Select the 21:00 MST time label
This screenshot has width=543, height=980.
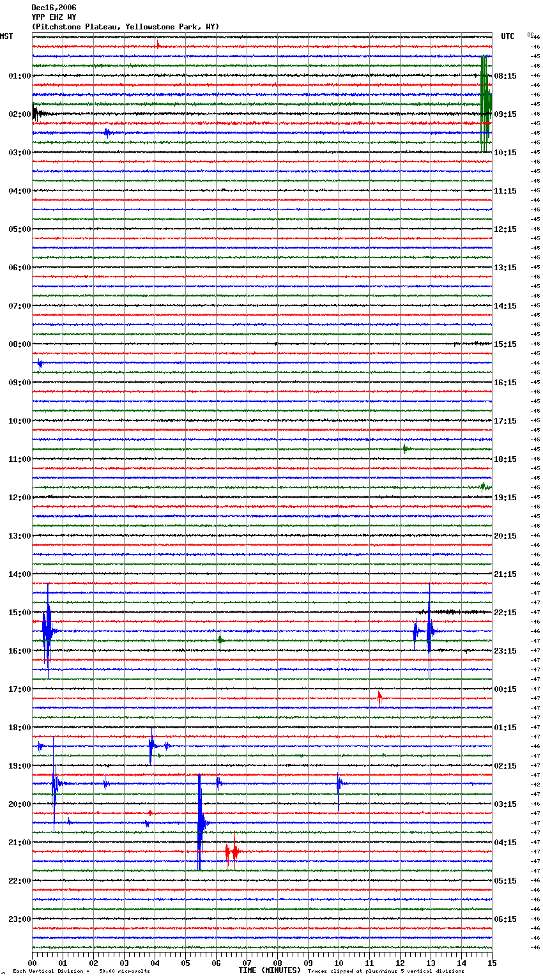point(20,843)
